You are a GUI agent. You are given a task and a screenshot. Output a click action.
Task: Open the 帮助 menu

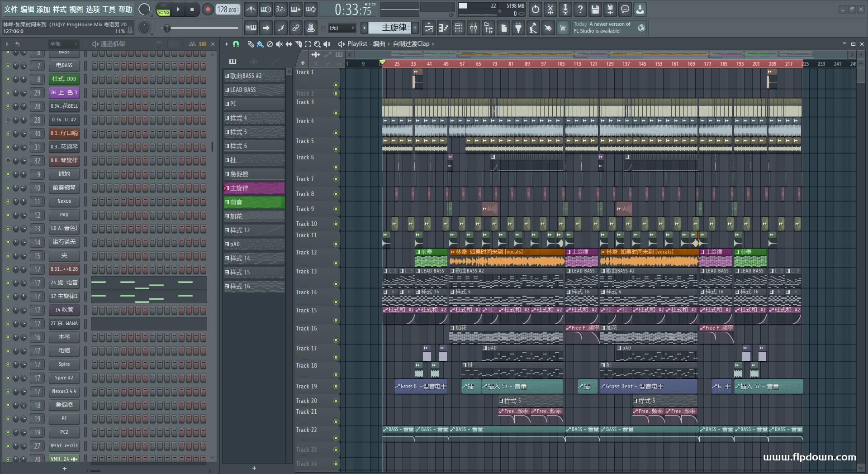point(125,9)
